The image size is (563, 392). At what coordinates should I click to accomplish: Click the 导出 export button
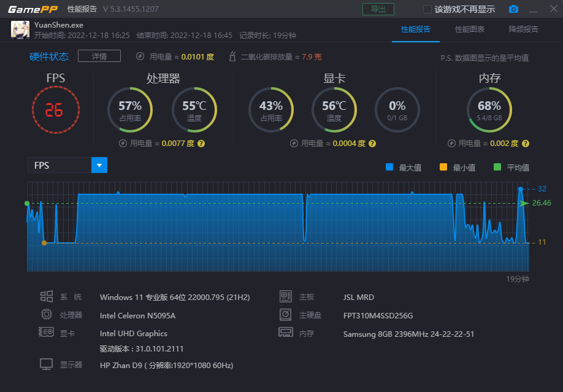378,9
